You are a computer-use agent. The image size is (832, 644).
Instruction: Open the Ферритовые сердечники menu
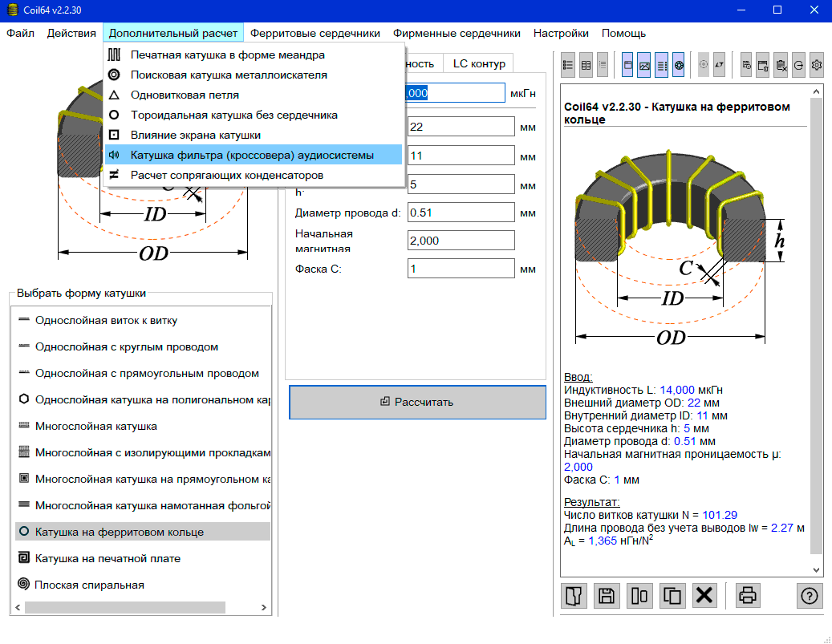coord(315,33)
